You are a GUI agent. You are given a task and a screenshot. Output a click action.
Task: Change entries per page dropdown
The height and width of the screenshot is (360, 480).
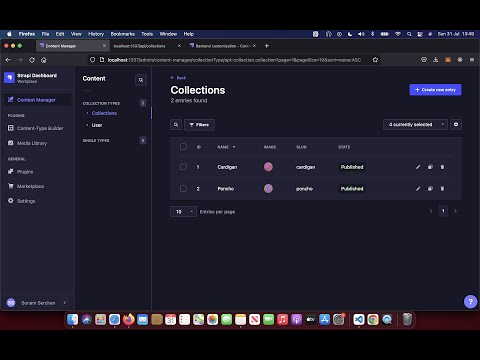pos(183,212)
